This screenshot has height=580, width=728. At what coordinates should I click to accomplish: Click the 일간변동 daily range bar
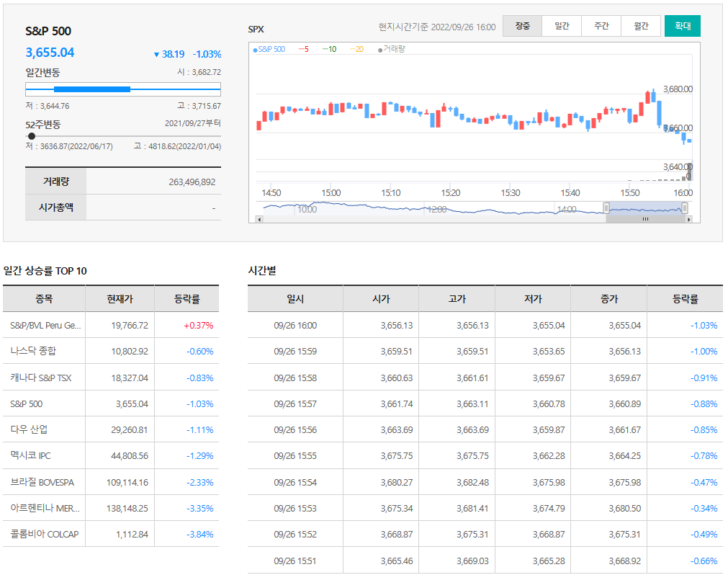tap(123, 89)
